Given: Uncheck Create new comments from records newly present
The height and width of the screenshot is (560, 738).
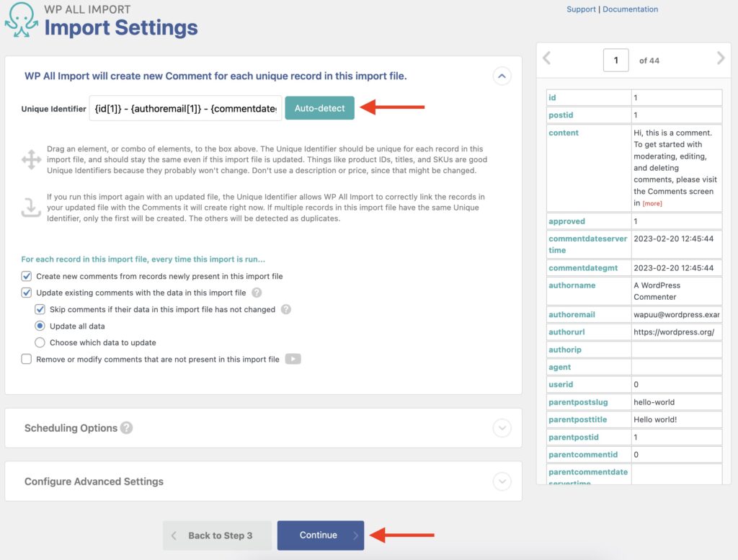Looking at the screenshot, I should coord(26,277).
